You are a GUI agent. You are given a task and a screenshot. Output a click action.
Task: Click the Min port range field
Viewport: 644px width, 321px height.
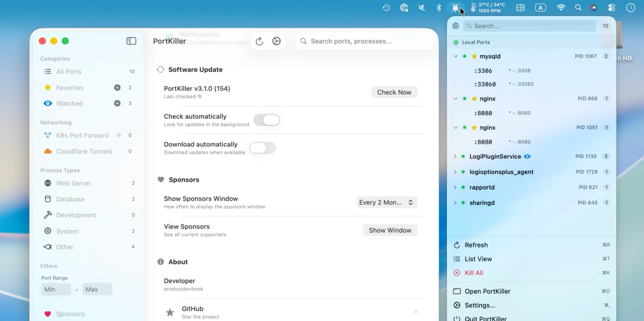56,289
